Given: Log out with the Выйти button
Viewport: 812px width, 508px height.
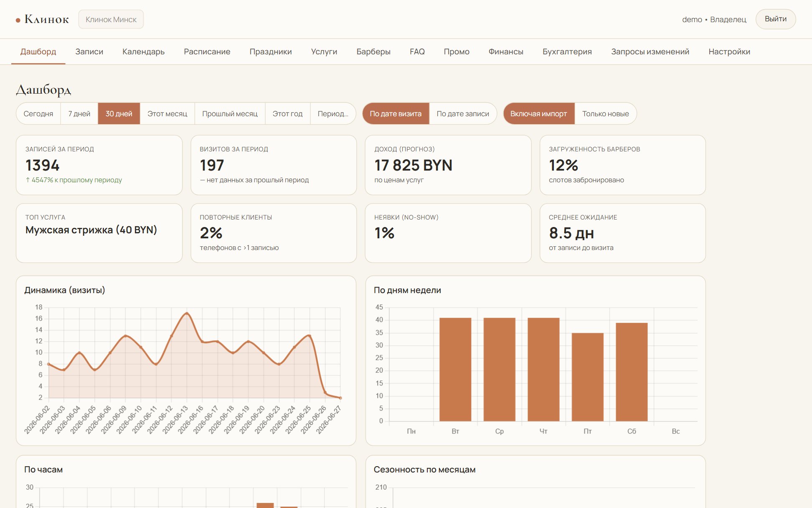Looking at the screenshot, I should [776, 19].
